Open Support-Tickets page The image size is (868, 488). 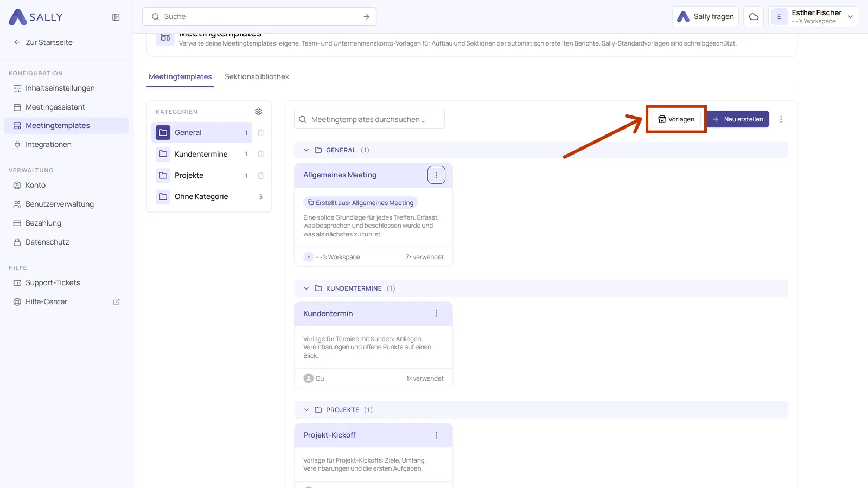click(66, 283)
